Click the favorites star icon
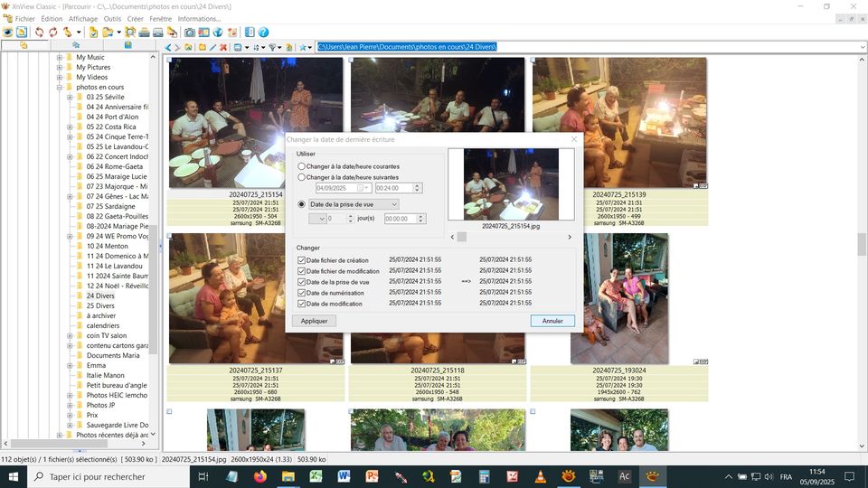Image resolution: width=868 pixels, height=488 pixels. coord(303,48)
